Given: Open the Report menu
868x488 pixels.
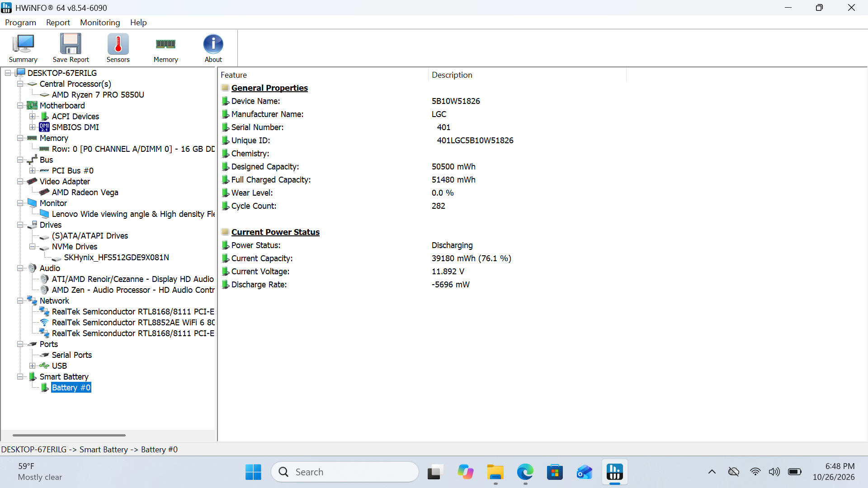Looking at the screenshot, I should (58, 23).
